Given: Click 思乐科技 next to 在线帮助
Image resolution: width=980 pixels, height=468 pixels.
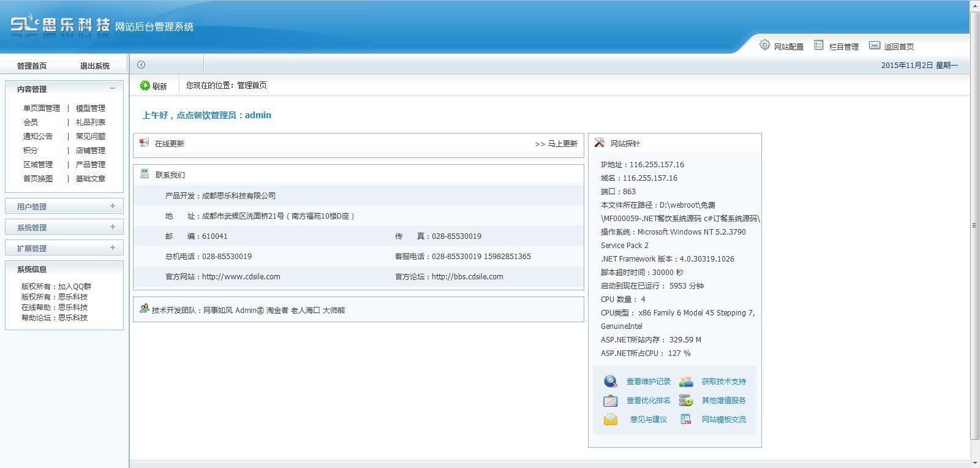Looking at the screenshot, I should coord(73,307).
